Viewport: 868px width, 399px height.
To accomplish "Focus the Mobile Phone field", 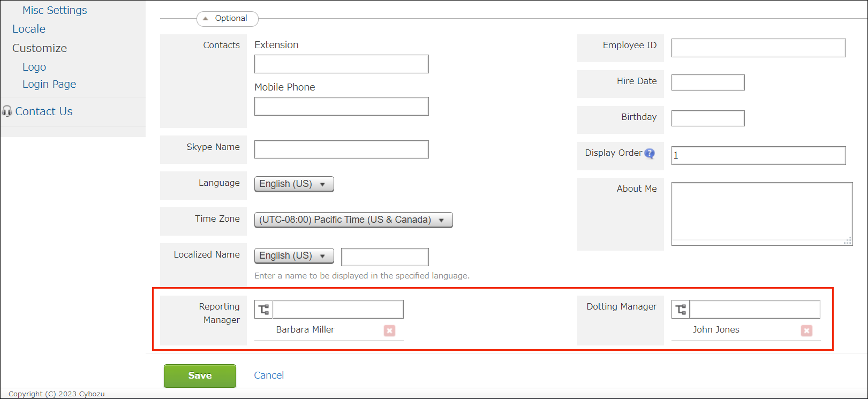I will coord(342,106).
